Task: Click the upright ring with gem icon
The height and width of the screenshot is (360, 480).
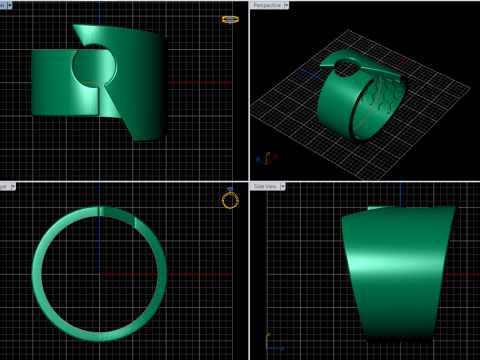Action: point(230,198)
